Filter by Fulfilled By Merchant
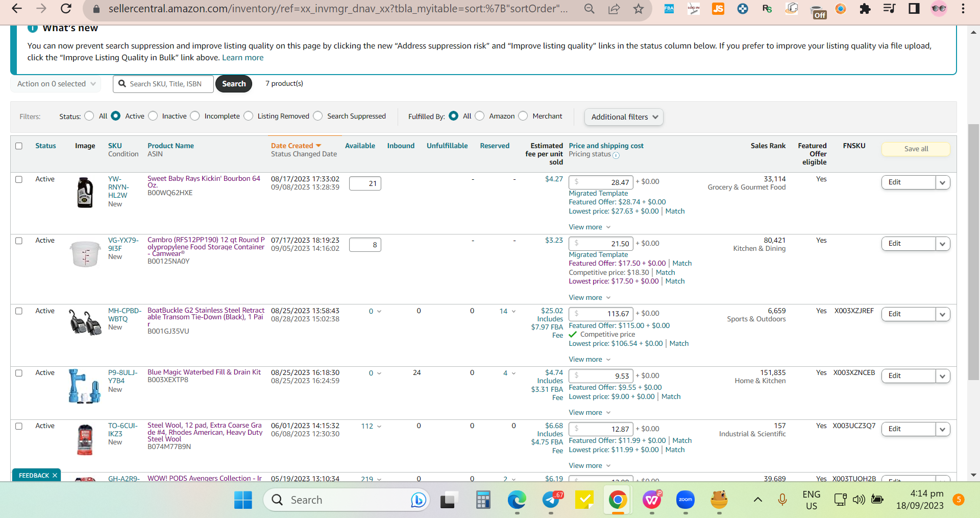 click(x=523, y=116)
